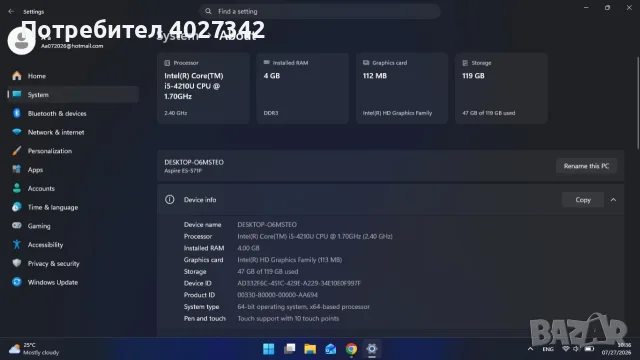Click the Gaming controller icon
This screenshot has height=360, width=640.
17,226
